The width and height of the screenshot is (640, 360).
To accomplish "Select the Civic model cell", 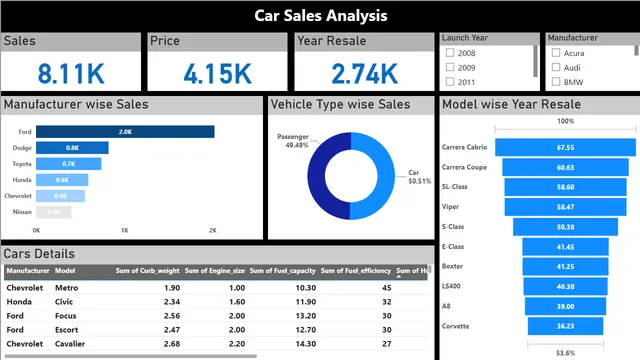I will coord(64,302).
